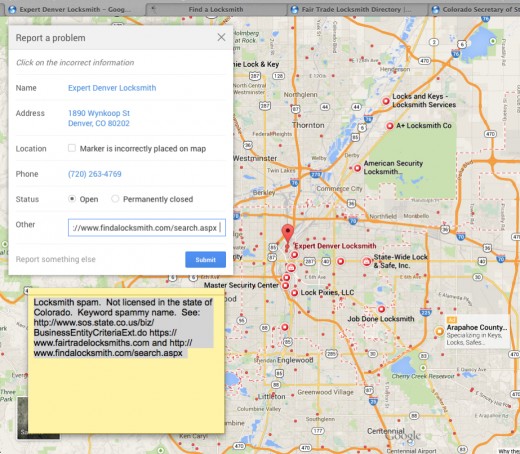Click the Master Security Center marker
Image resolution: width=520 pixels, height=454 pixels.
click(x=285, y=285)
